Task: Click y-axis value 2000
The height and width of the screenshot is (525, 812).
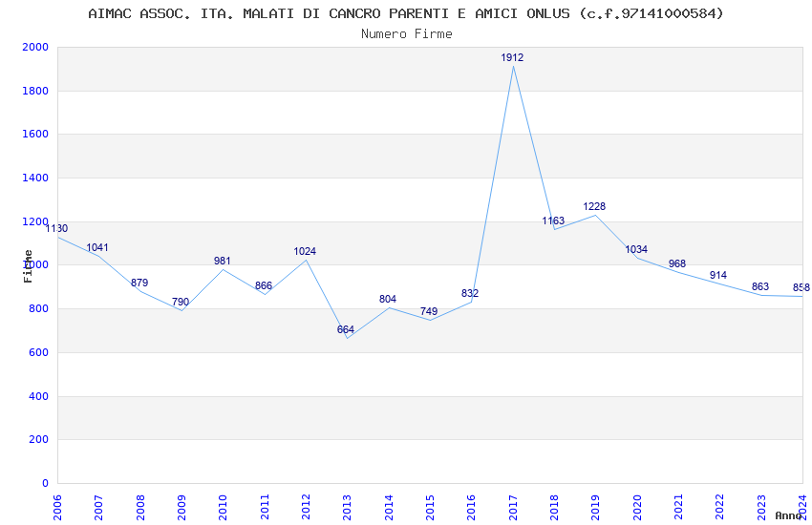Action: pyautogui.click(x=35, y=47)
